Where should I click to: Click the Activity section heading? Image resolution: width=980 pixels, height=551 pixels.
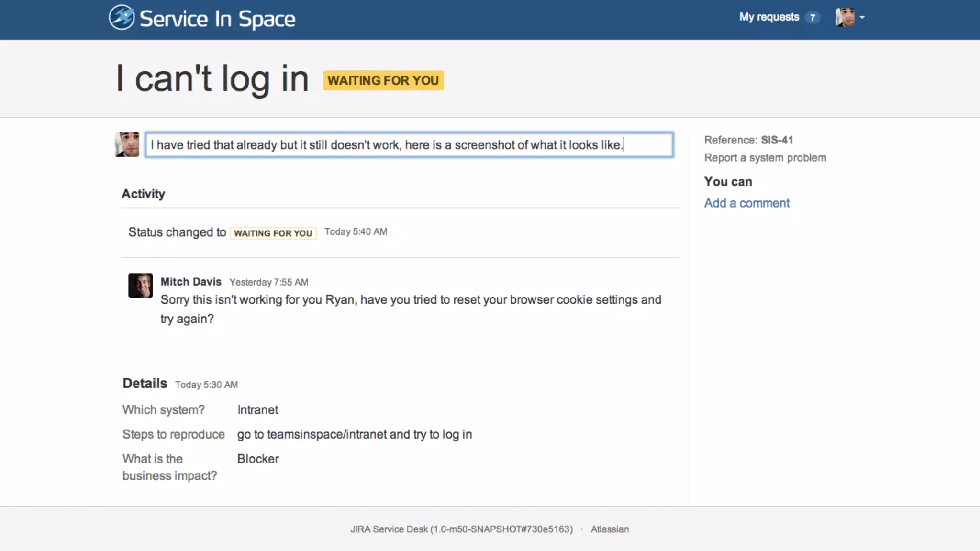143,194
